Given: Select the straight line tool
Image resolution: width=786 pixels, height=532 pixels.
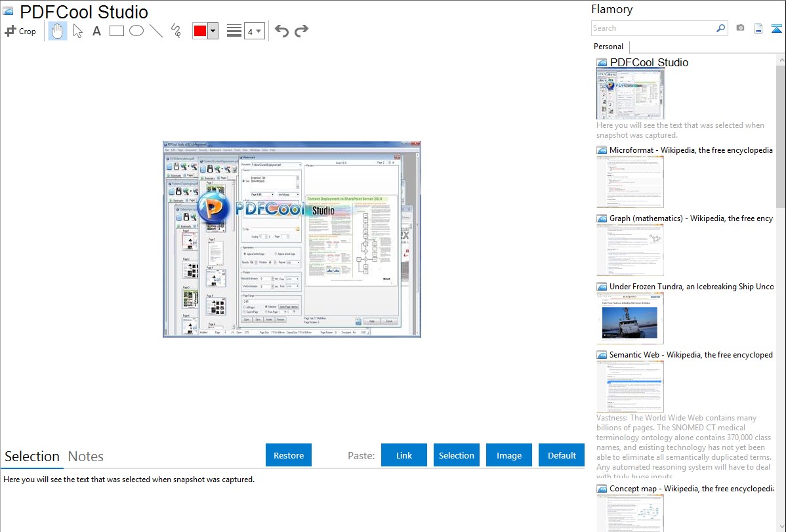Looking at the screenshot, I should pos(156,31).
